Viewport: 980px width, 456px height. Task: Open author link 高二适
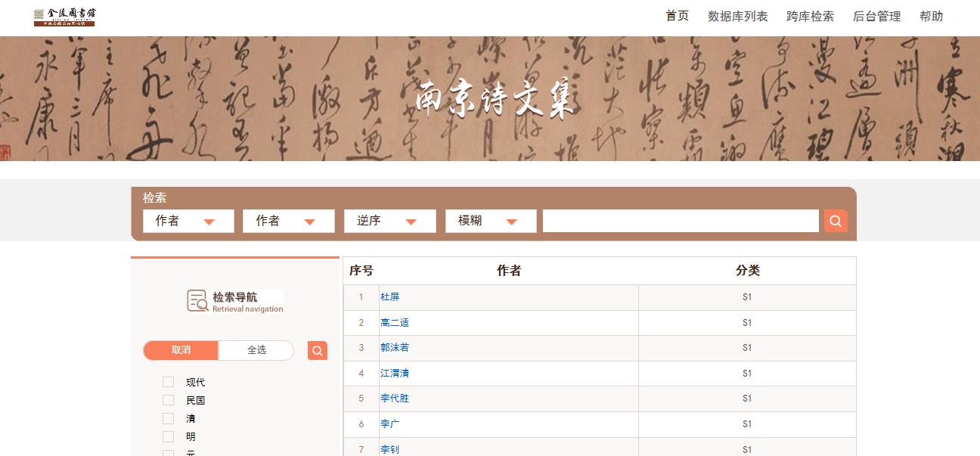[395, 323]
